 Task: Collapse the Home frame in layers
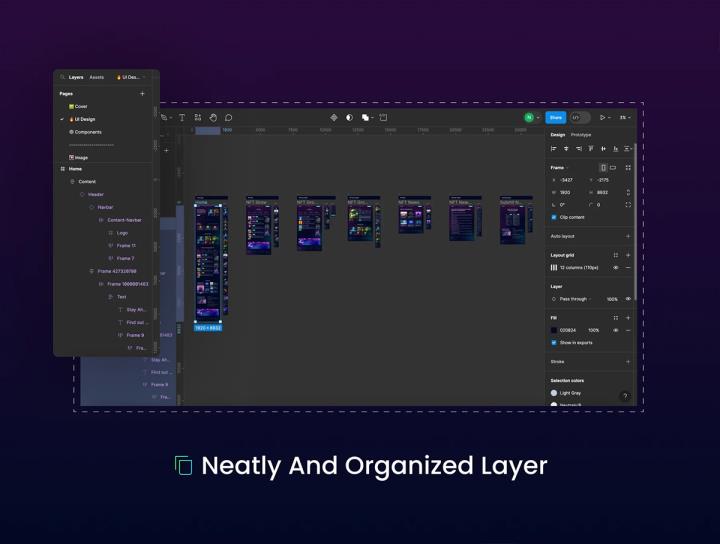coord(63,168)
